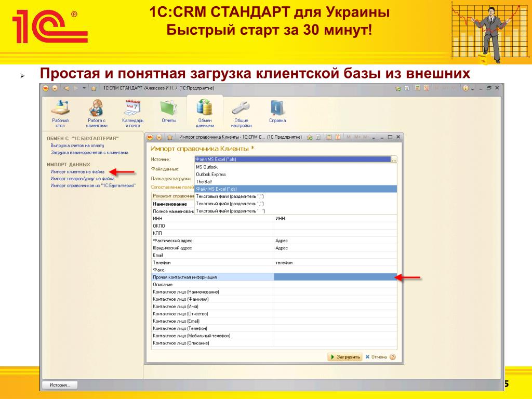Open the Рабочий стол section
The height and width of the screenshot is (399, 532).
[x=60, y=113]
